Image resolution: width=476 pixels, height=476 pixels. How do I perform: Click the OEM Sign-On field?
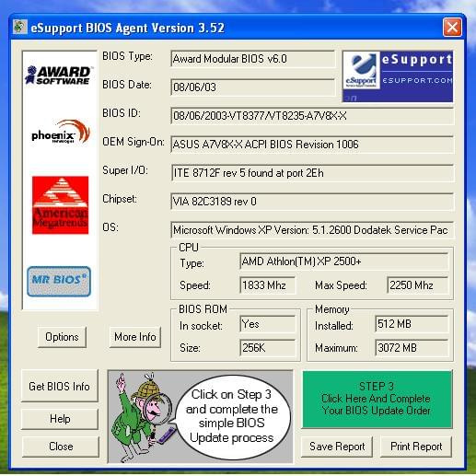(312, 145)
